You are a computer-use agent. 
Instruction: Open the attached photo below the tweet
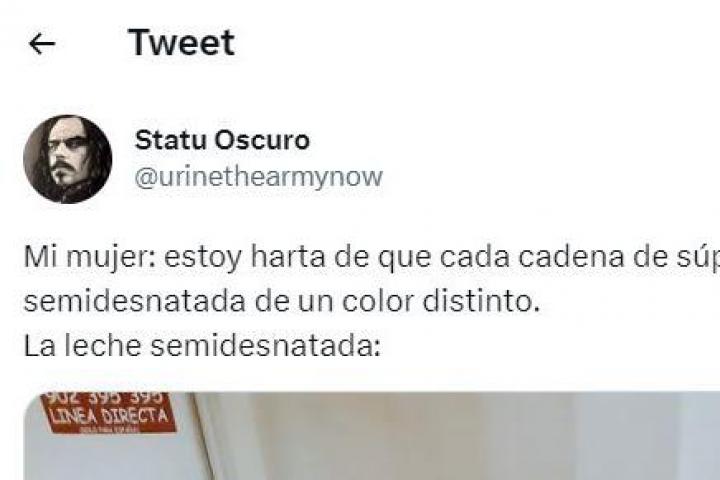(371, 436)
